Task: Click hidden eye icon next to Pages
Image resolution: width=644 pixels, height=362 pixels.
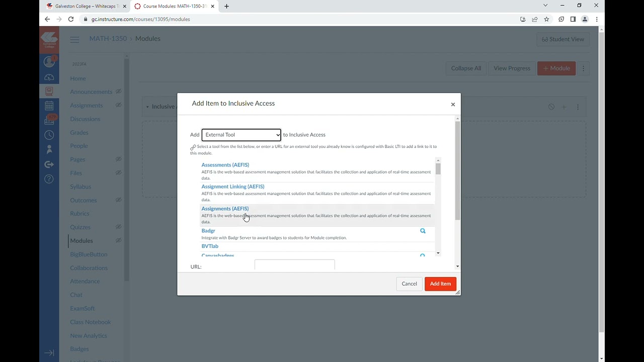Action: click(119, 159)
